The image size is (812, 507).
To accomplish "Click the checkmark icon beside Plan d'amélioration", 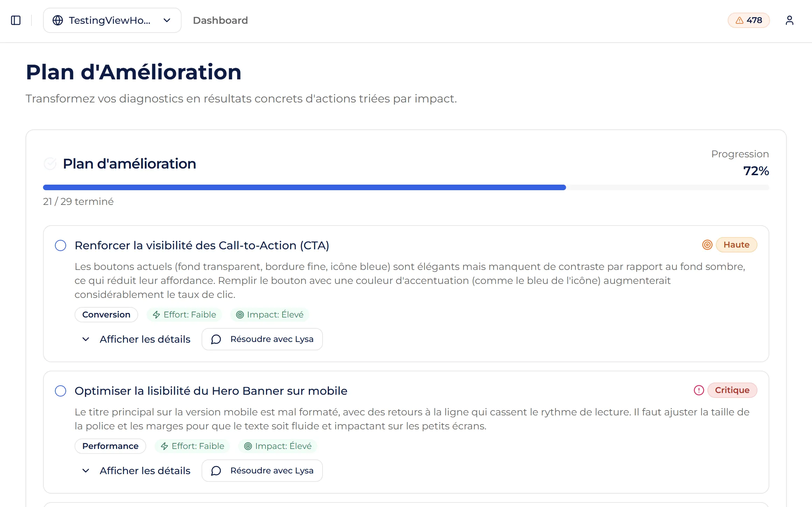I will click(x=50, y=163).
